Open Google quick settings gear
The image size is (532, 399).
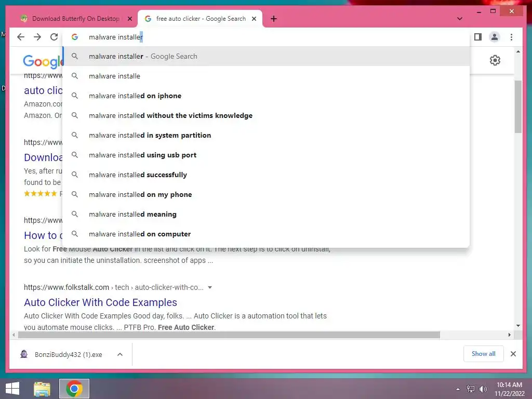(x=495, y=60)
